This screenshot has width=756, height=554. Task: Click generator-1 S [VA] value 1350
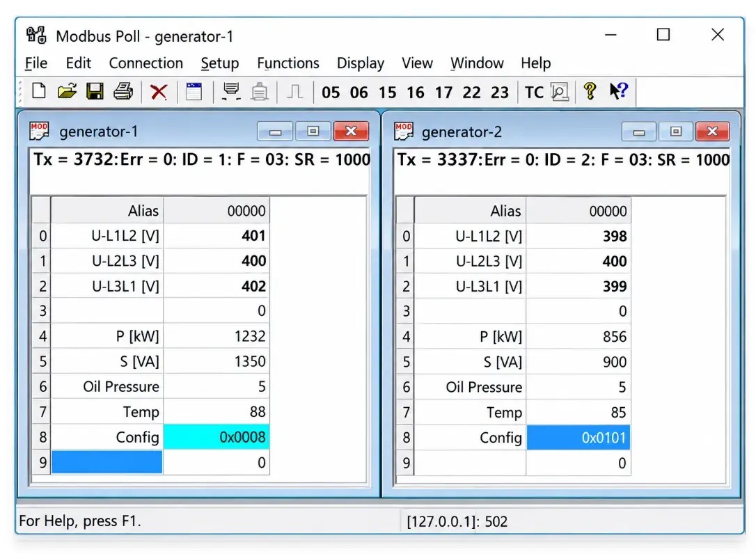pos(216,361)
